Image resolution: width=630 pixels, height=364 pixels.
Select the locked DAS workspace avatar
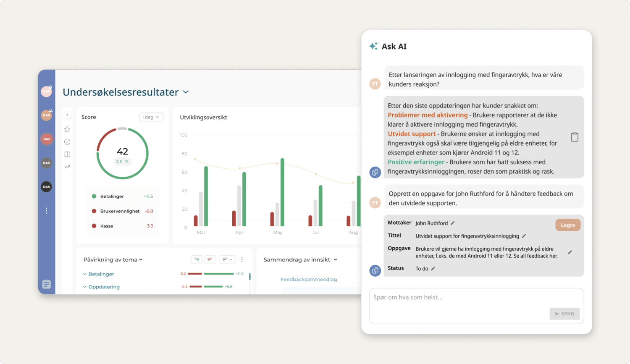click(46, 91)
